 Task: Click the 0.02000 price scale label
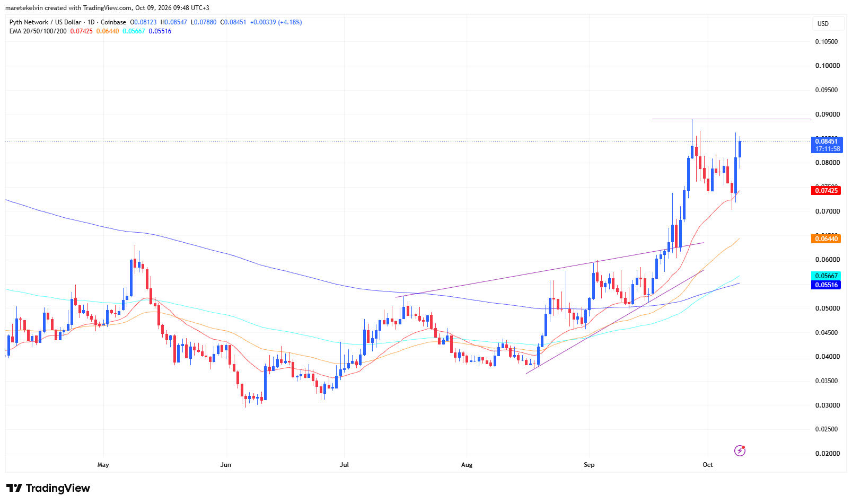point(827,454)
